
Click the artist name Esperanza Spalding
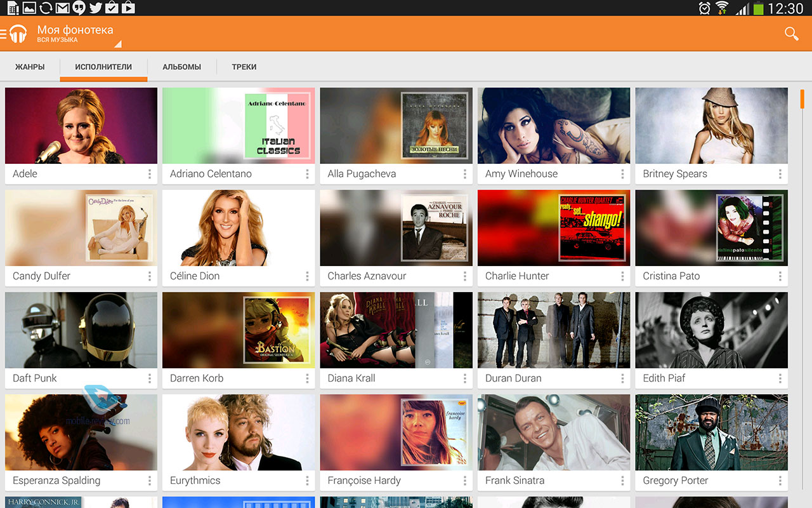click(56, 481)
